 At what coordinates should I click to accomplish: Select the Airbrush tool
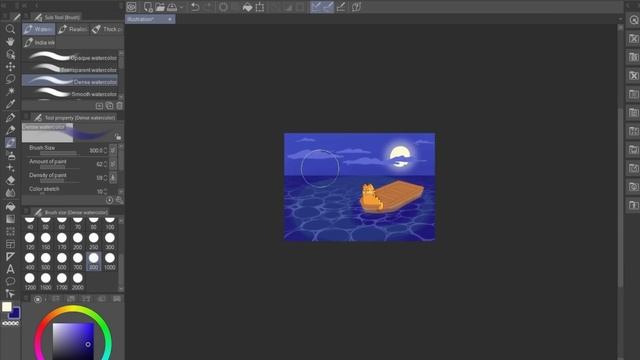(x=10, y=156)
